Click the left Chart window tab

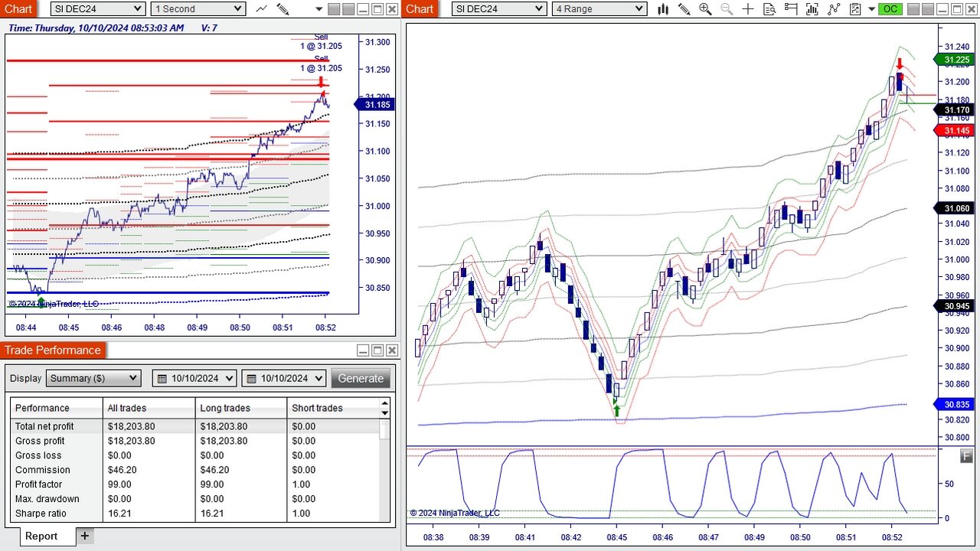coord(19,8)
